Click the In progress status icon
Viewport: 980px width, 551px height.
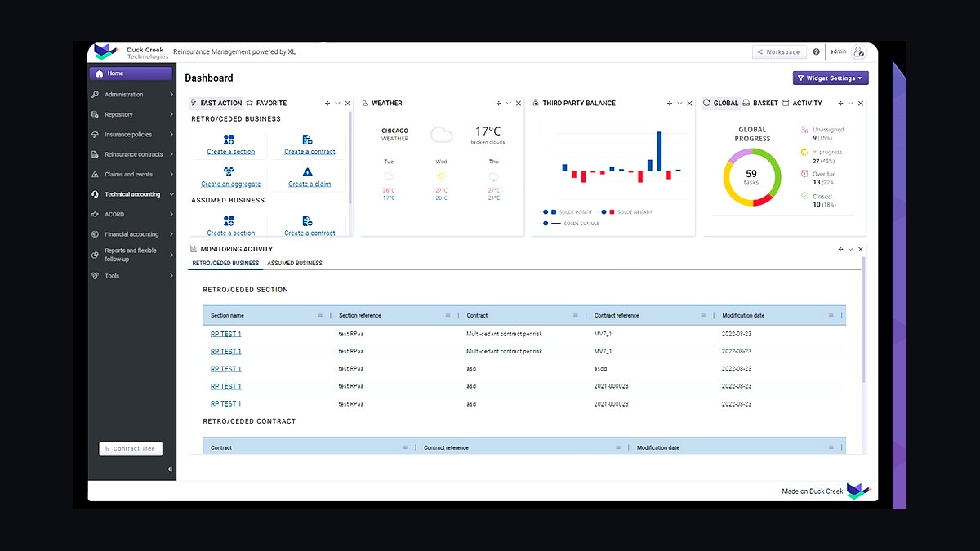point(805,152)
